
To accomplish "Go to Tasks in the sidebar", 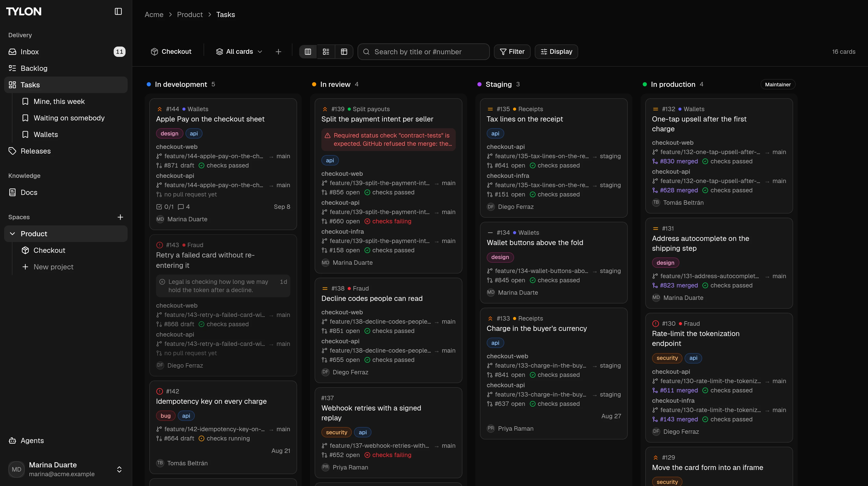I will coord(66,85).
